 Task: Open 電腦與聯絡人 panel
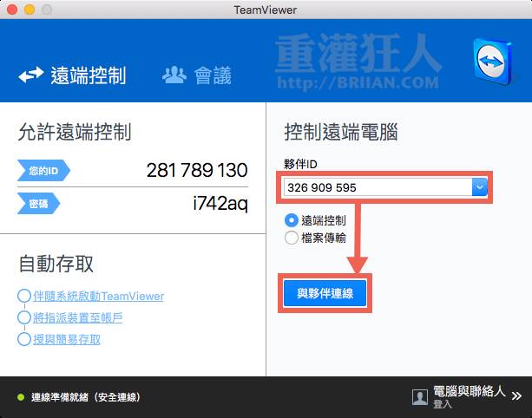(x=470, y=392)
